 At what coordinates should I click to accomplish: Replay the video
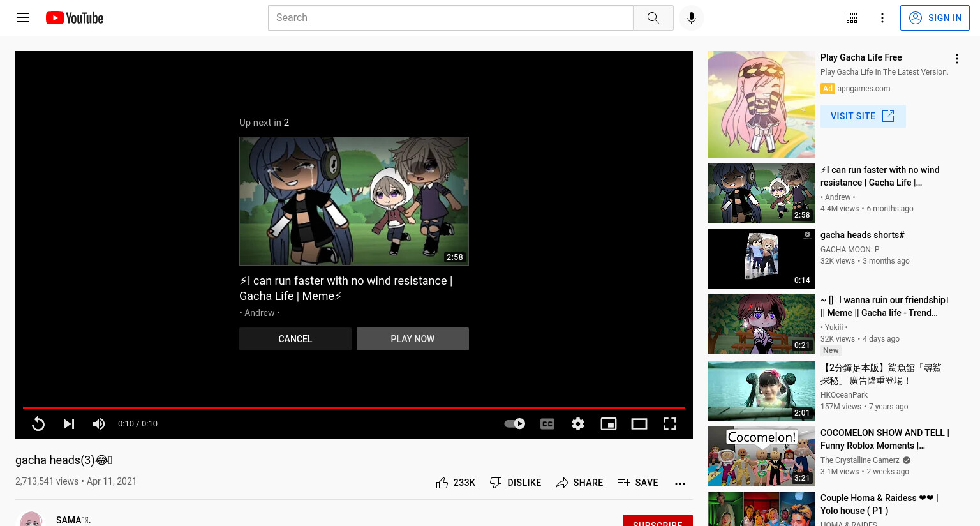point(38,424)
